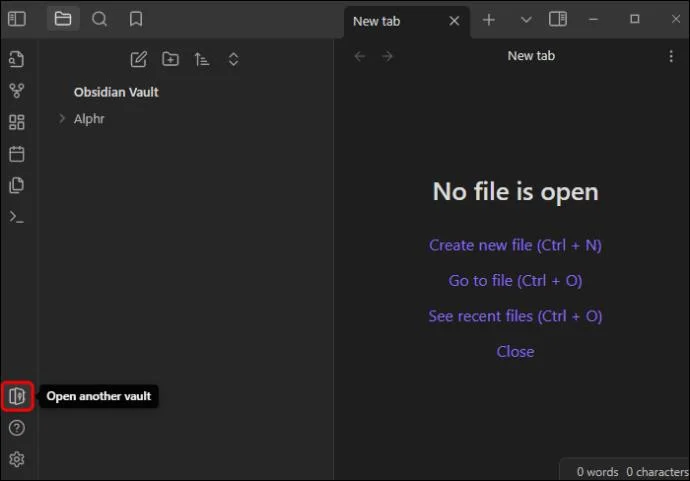Create new canvas from ribbon
This screenshot has height=481, width=690.
tap(17, 122)
